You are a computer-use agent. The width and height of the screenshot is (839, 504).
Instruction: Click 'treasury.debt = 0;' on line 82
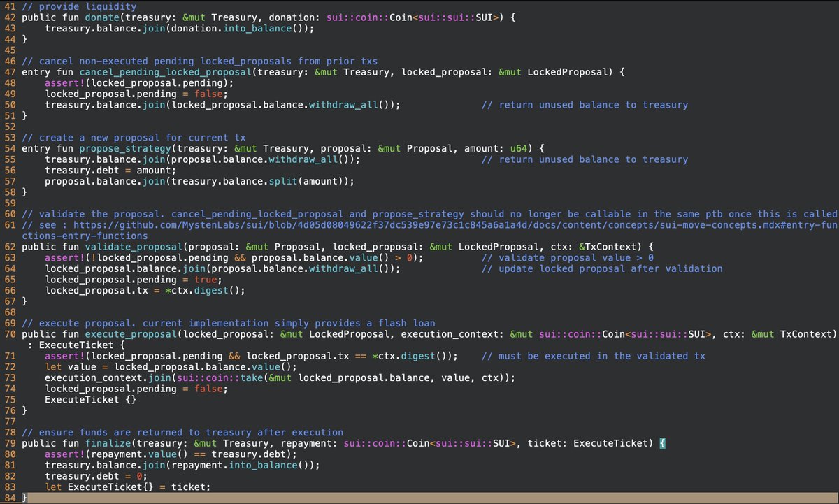[x=97, y=476]
